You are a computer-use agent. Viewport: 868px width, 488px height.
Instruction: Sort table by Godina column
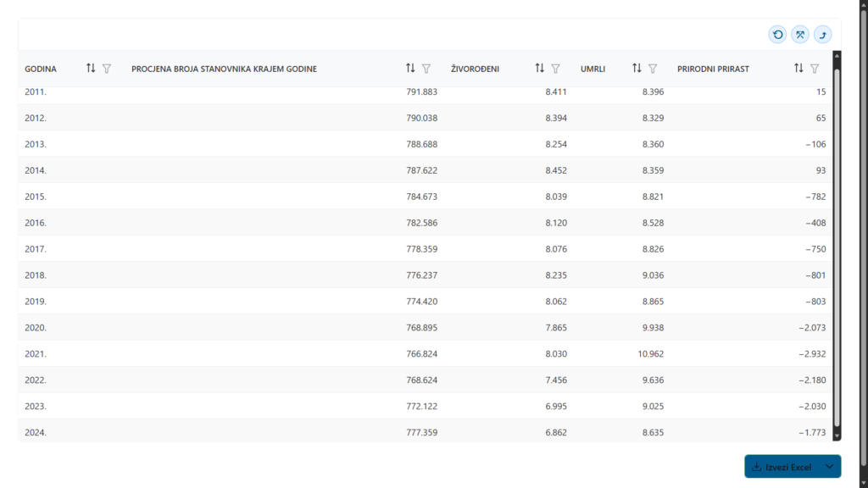91,69
